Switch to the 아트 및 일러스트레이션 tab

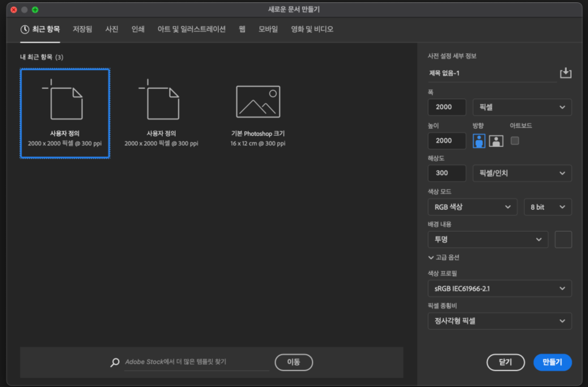[191, 29]
